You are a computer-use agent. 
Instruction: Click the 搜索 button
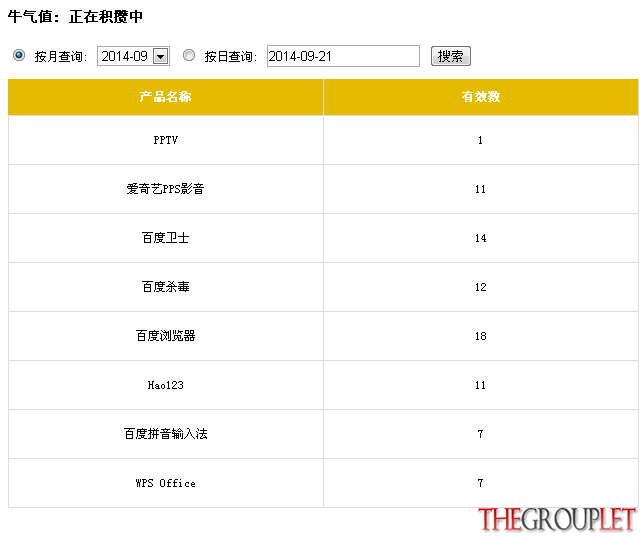[451, 56]
